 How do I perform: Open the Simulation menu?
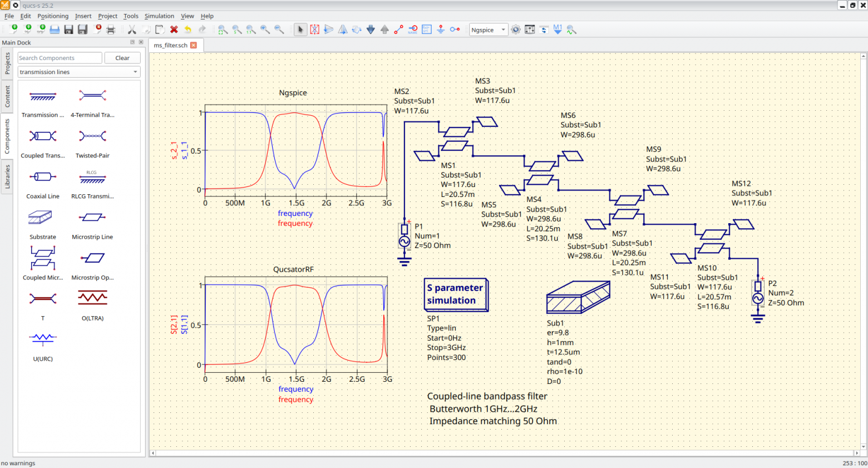(159, 16)
